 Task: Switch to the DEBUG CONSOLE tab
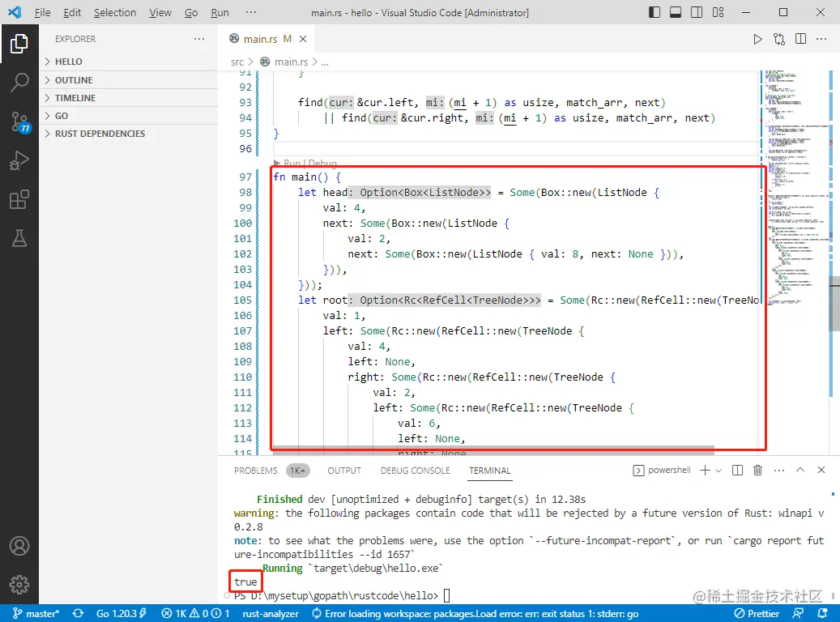[416, 471]
